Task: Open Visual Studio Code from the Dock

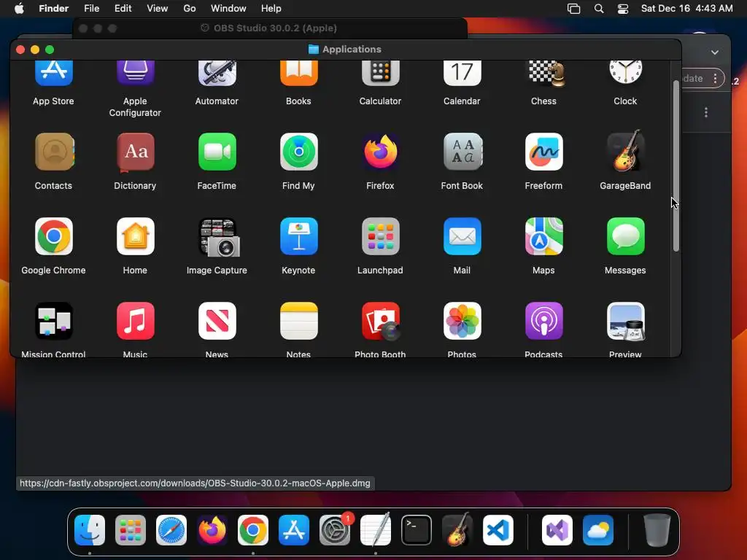Action: (498, 529)
